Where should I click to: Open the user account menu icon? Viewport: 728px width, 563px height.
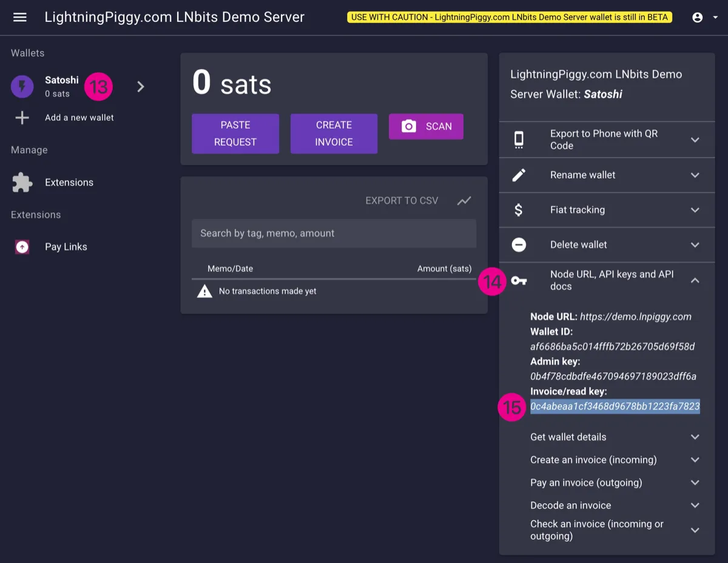(x=698, y=18)
